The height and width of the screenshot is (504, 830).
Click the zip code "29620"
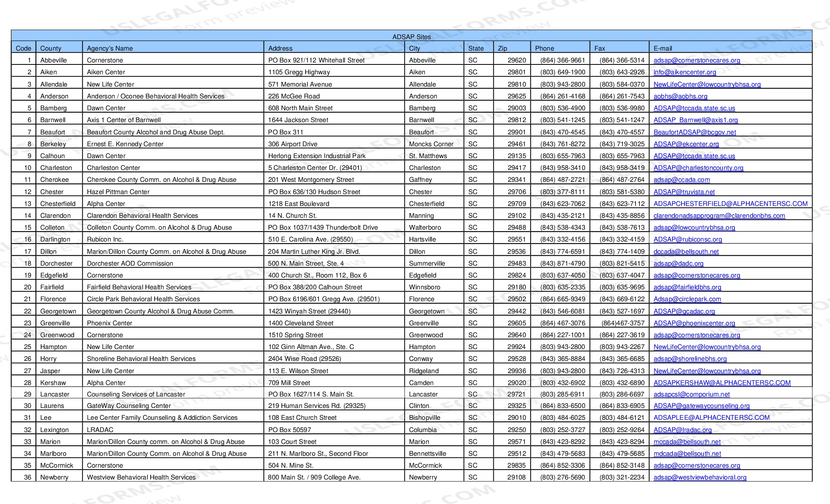click(x=517, y=60)
